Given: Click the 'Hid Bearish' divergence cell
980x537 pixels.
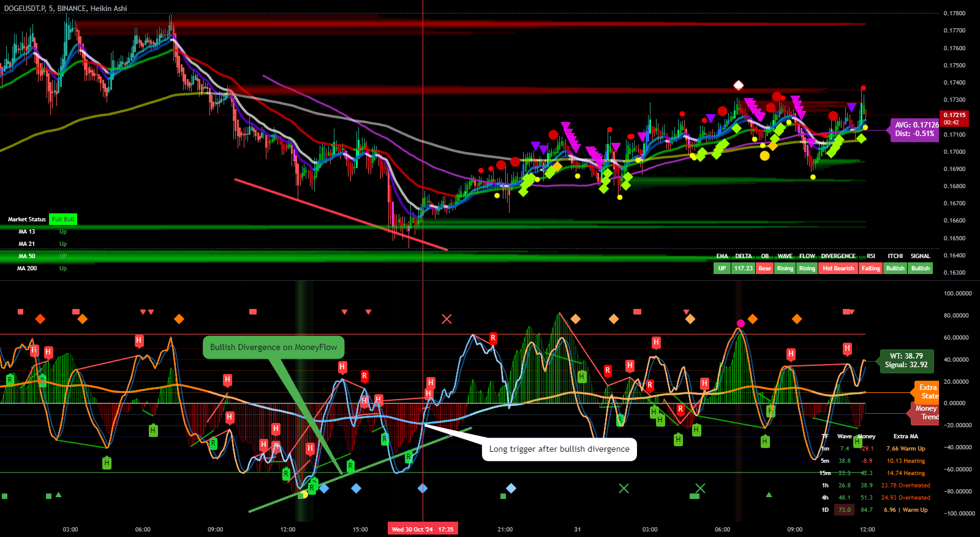Looking at the screenshot, I should pos(839,268).
